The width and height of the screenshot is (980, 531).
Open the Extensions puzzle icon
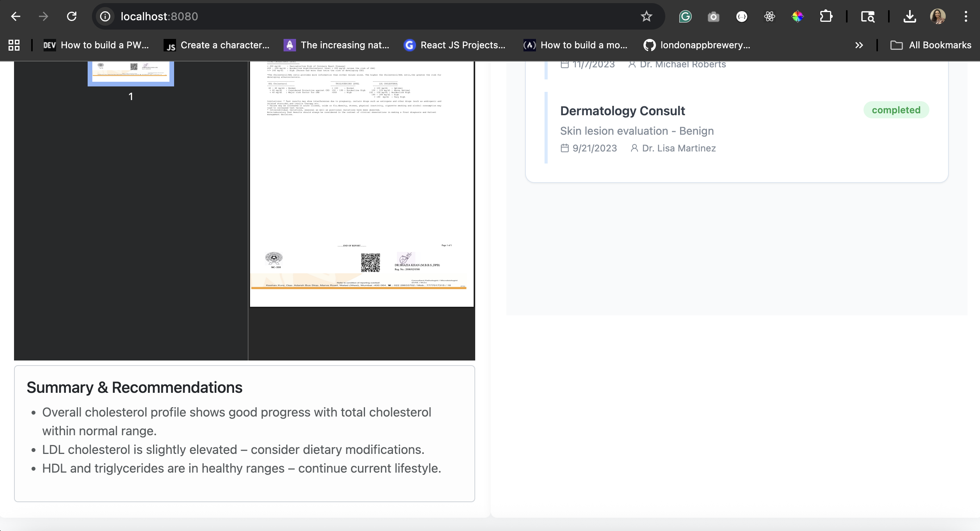[826, 16]
